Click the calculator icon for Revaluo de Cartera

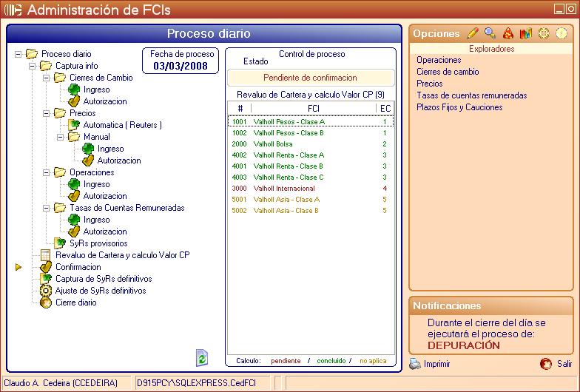[46, 255]
